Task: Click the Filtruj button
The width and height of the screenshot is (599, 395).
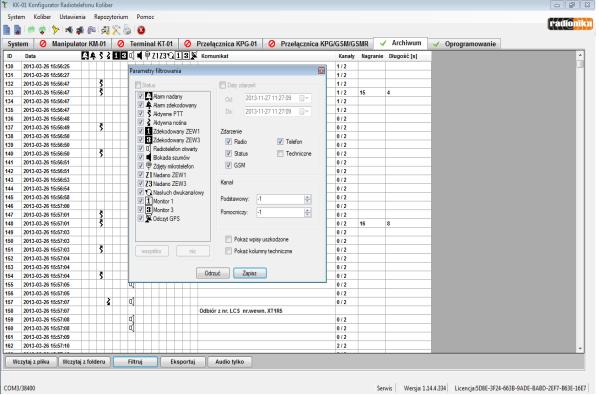Action: tap(135, 361)
